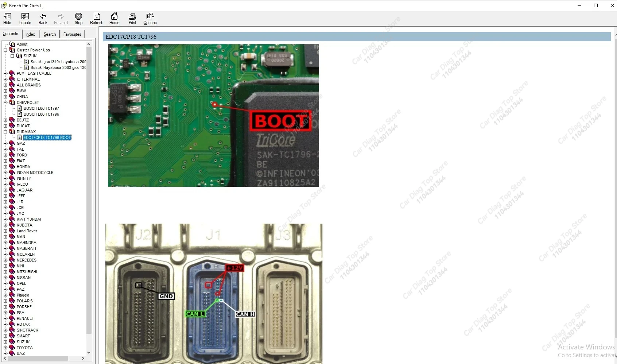
Task: Click the Refresh icon
Action: click(x=96, y=18)
